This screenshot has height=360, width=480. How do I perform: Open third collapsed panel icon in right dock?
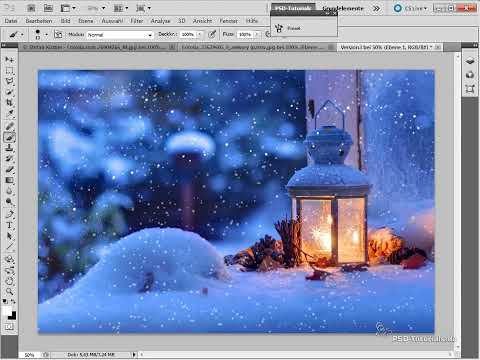pos(470,89)
